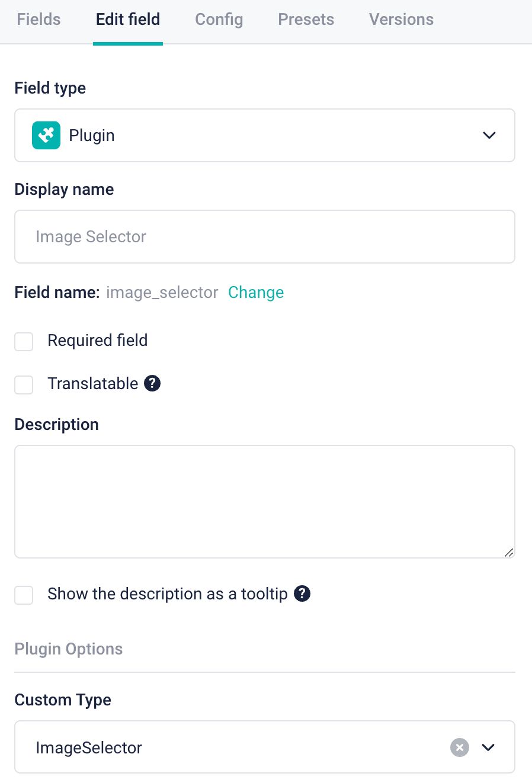The height and width of the screenshot is (783, 532).
Task: Open the Field type dropdown
Action: [x=264, y=135]
